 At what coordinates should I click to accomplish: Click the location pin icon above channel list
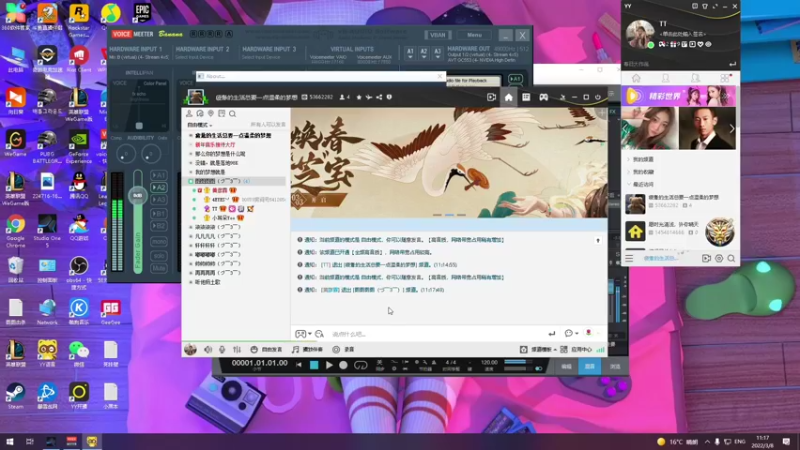pos(211,114)
